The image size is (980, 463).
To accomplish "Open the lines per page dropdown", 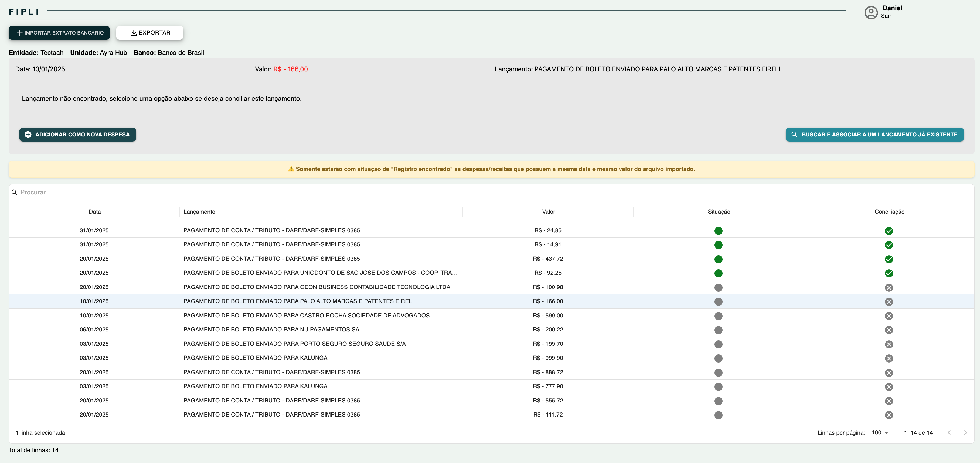I will point(880,432).
